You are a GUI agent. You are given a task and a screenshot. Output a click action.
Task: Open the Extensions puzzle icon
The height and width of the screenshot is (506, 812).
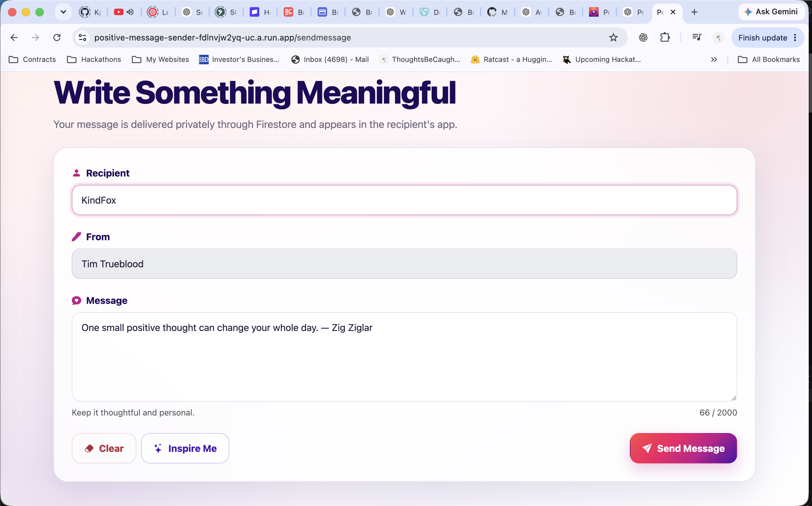point(665,38)
